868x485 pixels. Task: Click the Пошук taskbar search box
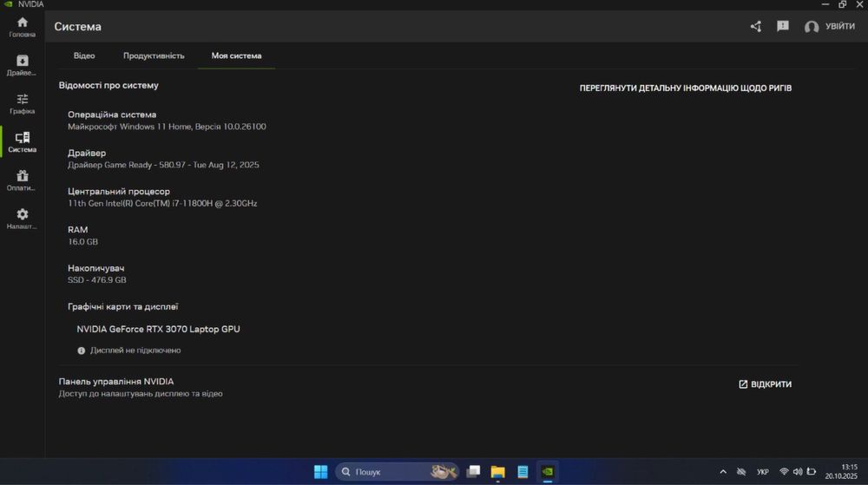[397, 472]
